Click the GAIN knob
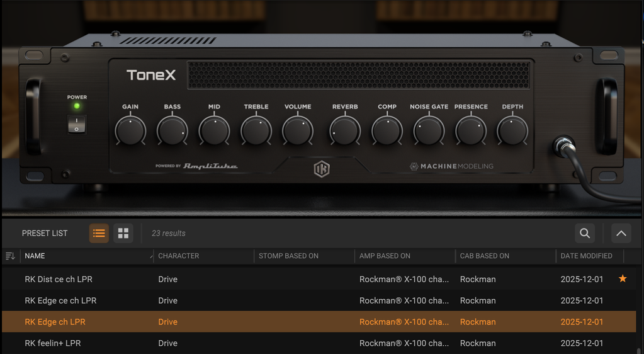 [x=130, y=131]
